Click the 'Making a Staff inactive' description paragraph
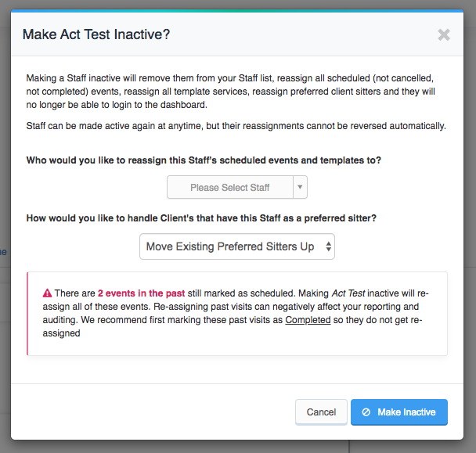The image size is (476, 453). tap(231, 92)
